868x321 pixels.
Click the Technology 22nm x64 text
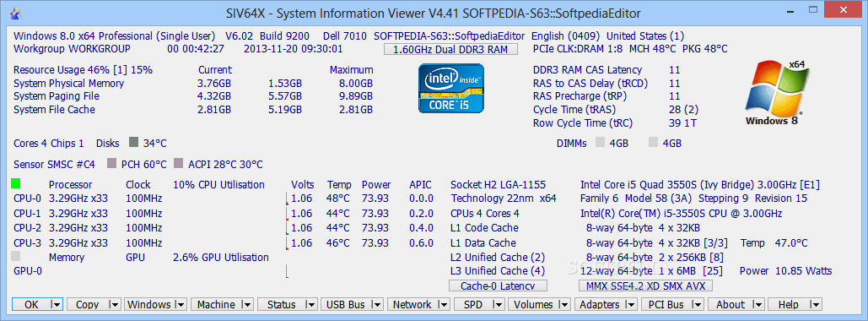pyautogui.click(x=504, y=199)
